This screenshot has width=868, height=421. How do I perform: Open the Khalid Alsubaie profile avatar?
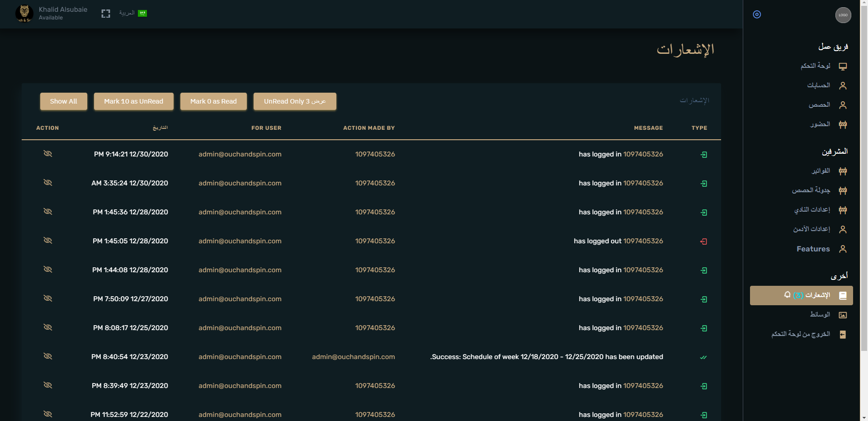(24, 14)
